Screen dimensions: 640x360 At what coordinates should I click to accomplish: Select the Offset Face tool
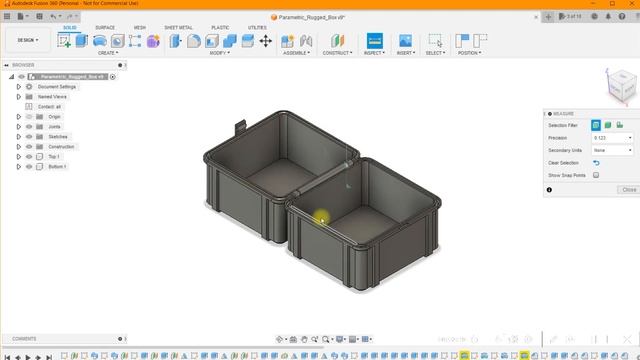248,41
